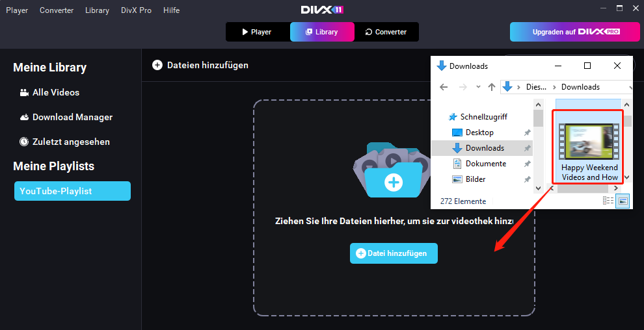Image resolution: width=644 pixels, height=330 pixels.
Task: Go forward in Downloads explorer window
Action: (463, 87)
